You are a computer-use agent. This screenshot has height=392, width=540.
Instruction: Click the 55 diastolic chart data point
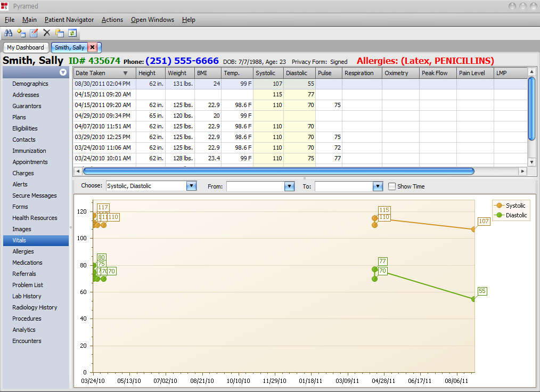[x=473, y=299]
